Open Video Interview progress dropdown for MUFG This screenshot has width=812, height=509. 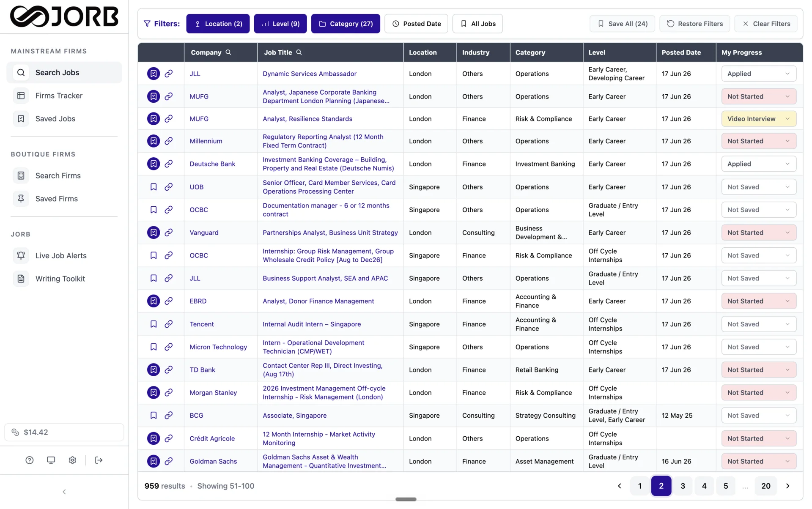pos(759,119)
